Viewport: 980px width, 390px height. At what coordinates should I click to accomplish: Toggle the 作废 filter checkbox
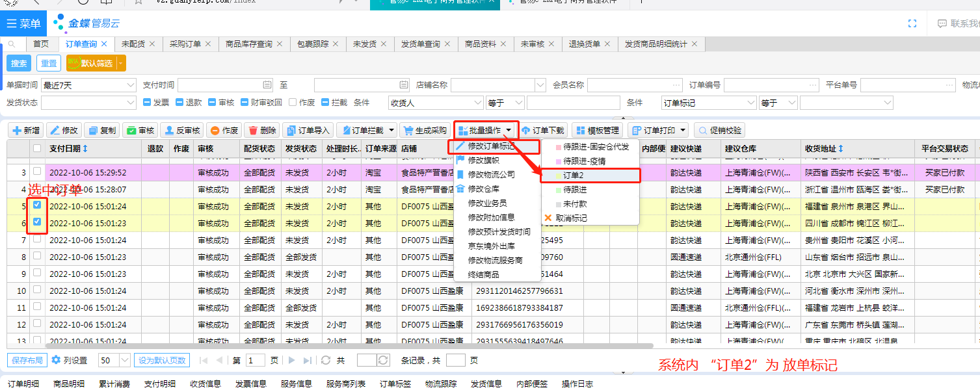click(x=293, y=103)
